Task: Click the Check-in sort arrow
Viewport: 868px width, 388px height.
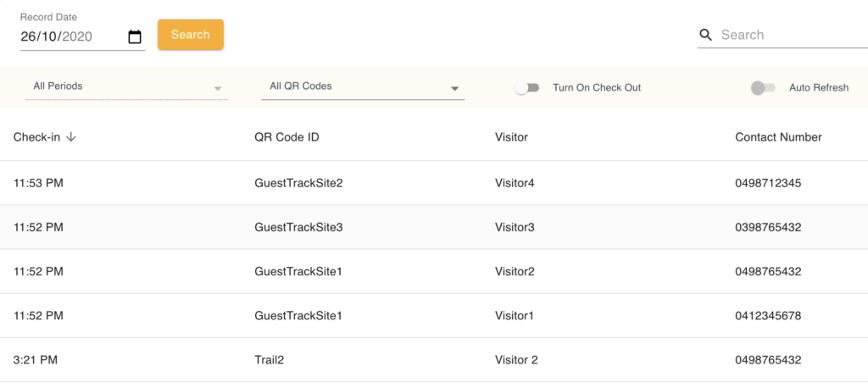Action: [71, 137]
